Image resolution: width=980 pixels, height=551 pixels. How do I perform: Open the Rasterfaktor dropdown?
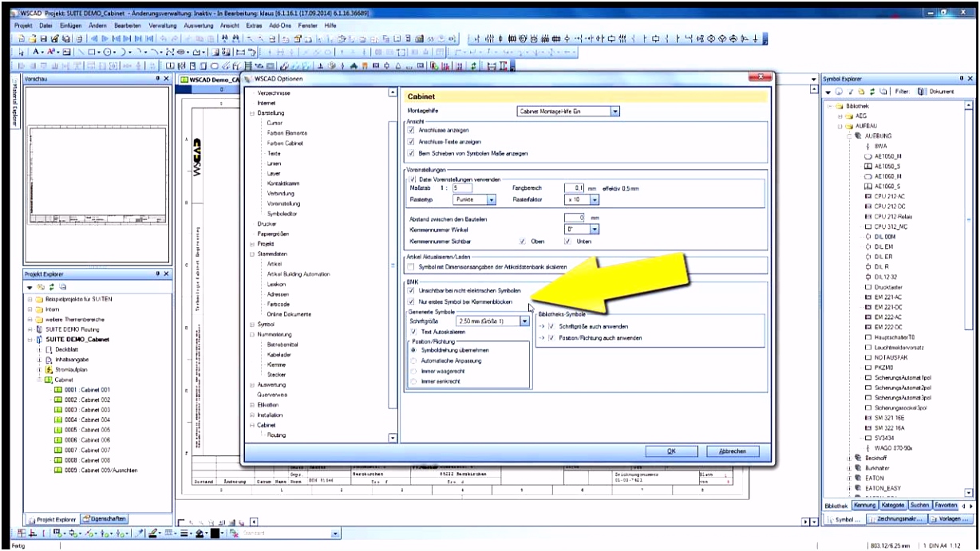(x=595, y=199)
